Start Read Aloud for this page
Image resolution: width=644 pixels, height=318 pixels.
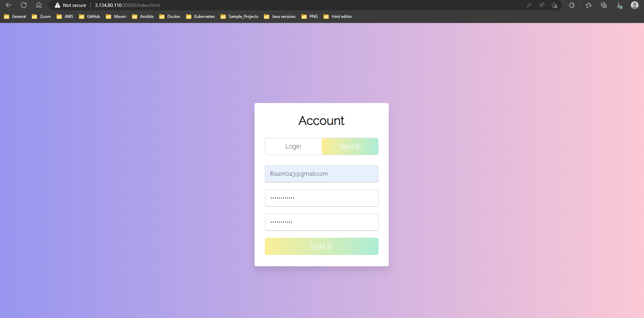[x=541, y=5]
